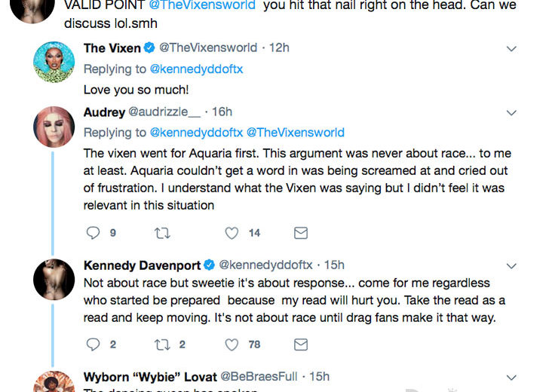552x392 pixels.
Task: Reply to Audrey's tweet
Action: coord(94,233)
